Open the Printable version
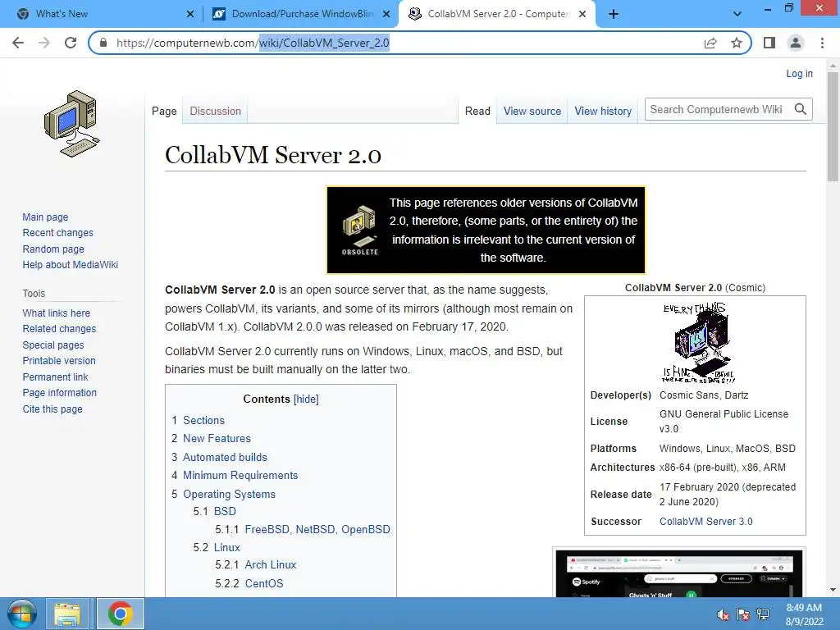 59,361
